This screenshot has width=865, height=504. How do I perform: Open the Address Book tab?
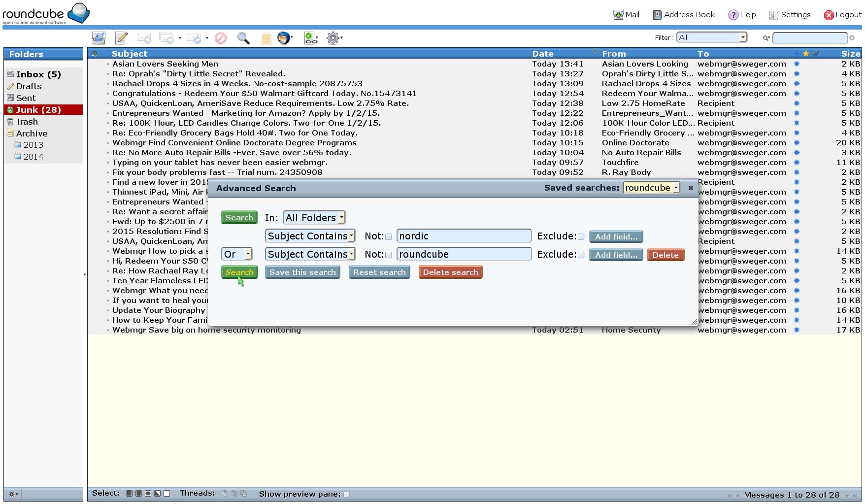pos(684,15)
